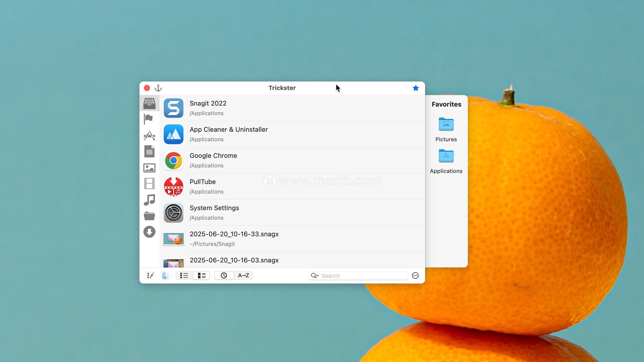Open Pictures folder in Favorites
644x362 pixels.
[x=446, y=124]
